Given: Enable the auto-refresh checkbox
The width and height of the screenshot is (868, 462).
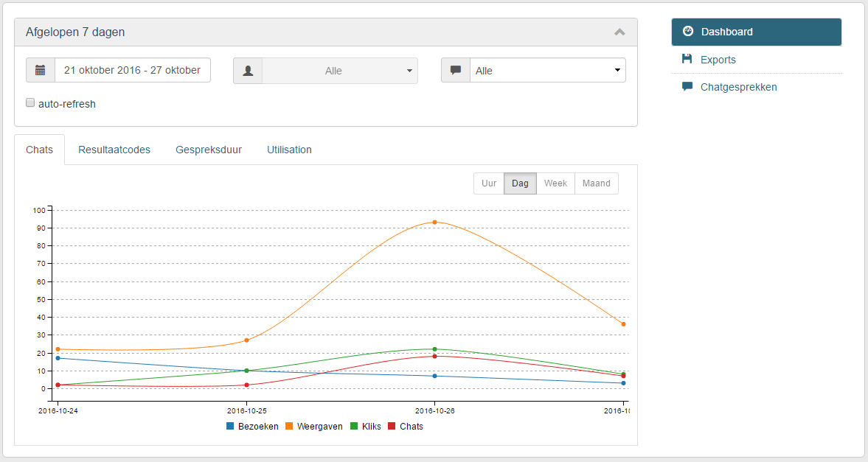Looking at the screenshot, I should pos(30,102).
